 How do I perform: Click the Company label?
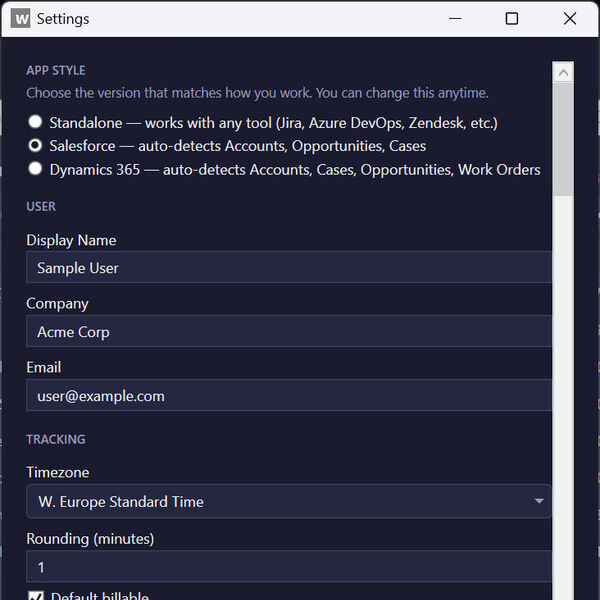click(x=57, y=303)
